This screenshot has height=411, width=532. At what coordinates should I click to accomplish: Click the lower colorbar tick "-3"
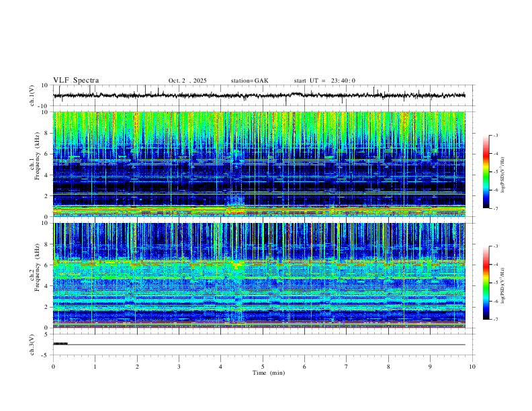pyautogui.click(x=495, y=246)
